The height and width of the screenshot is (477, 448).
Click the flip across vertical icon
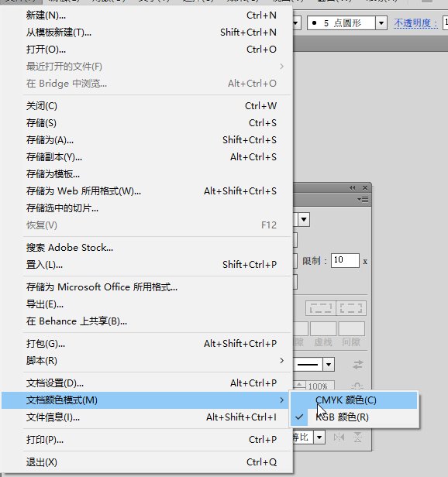coord(357,438)
